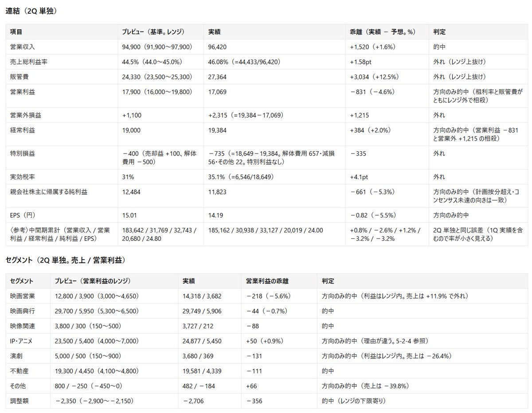Select the 営業収入 row label
532x413 pixels.
[22, 47]
